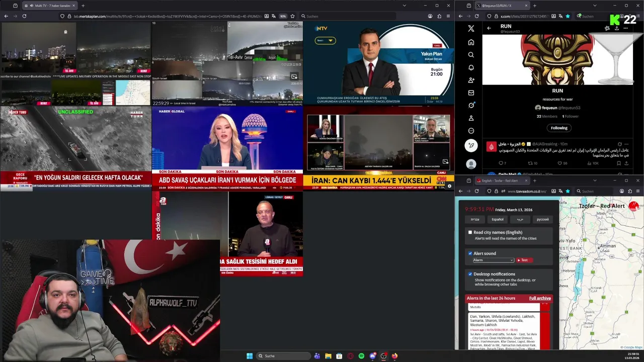Image resolution: width=644 pixels, height=362 pixels.
Task: Click the Multi TV browser search field
Action: 347,16
